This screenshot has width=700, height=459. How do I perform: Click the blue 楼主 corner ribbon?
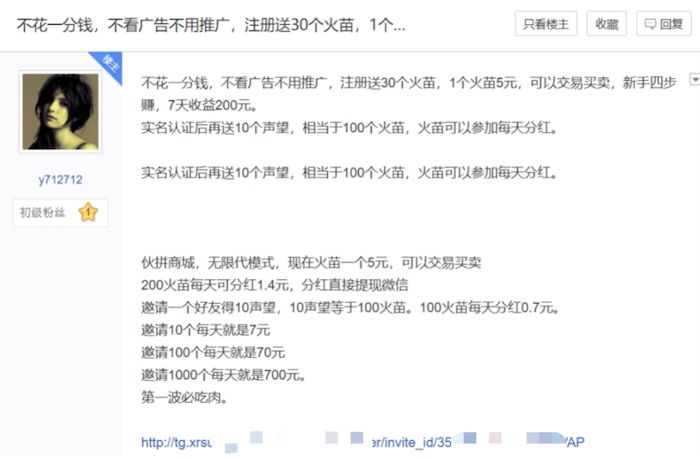(x=108, y=64)
